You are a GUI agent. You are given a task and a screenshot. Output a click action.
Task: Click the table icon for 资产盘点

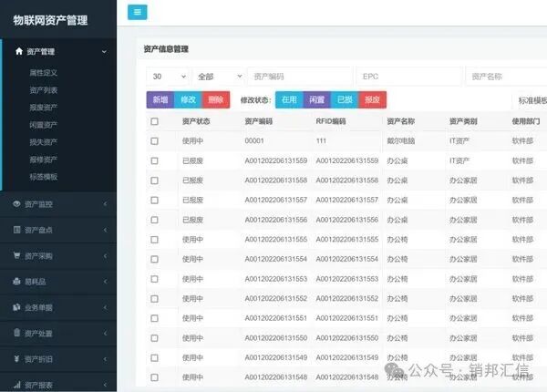pos(16,230)
